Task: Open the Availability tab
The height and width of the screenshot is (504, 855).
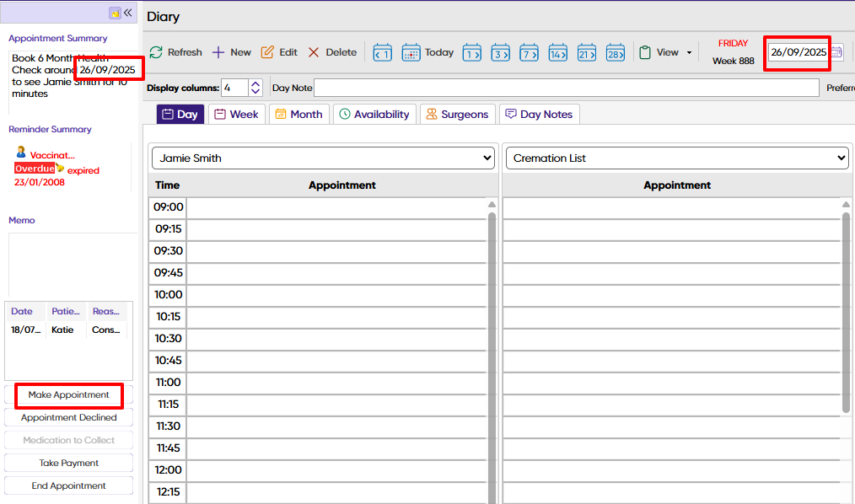Action: pyautogui.click(x=374, y=115)
